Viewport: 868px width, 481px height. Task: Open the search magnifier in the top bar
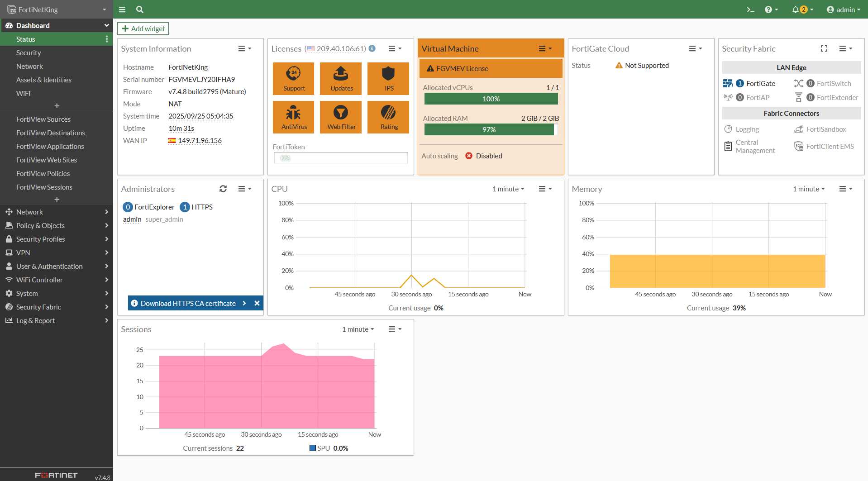click(x=140, y=10)
